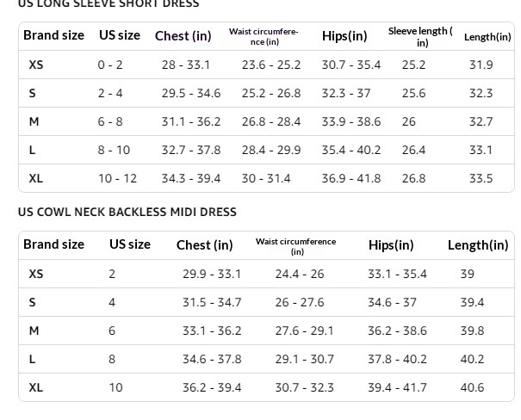This screenshot has width=521, height=420.
Task: Click the '26.4' sleeve length value
Action: tap(413, 150)
